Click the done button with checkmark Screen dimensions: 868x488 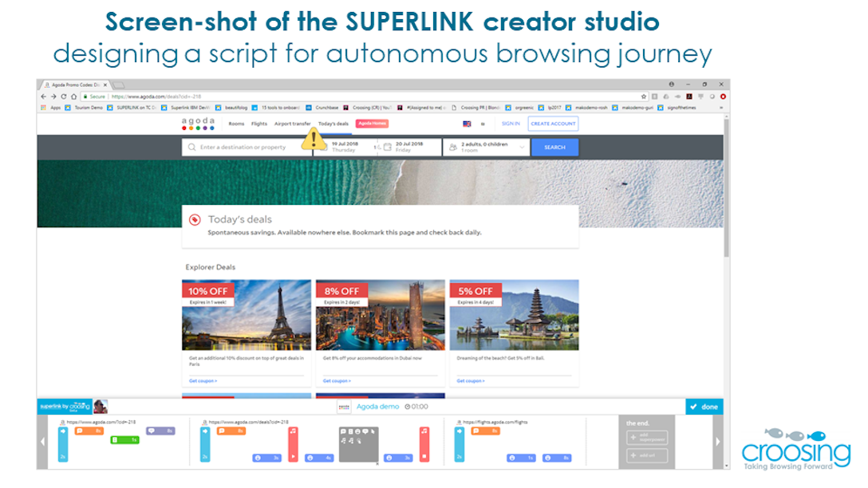(x=704, y=407)
